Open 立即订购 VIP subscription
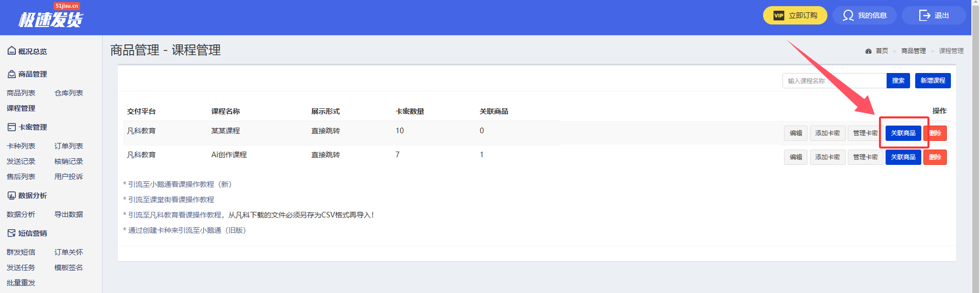Image resolution: width=980 pixels, height=293 pixels. [795, 15]
